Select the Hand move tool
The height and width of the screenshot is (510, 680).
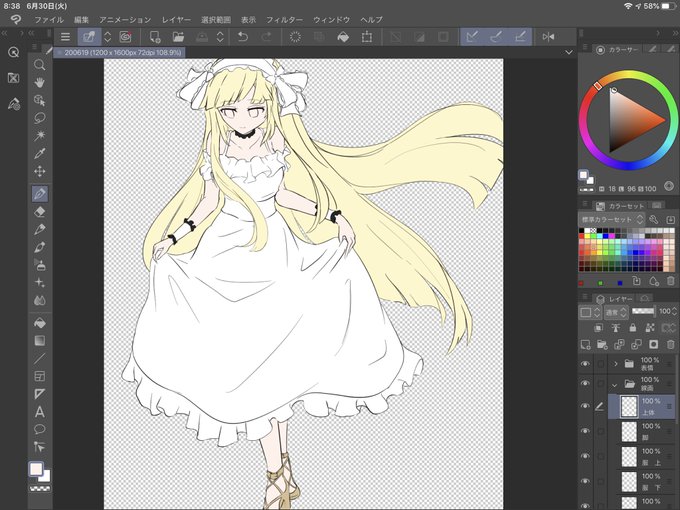click(40, 83)
